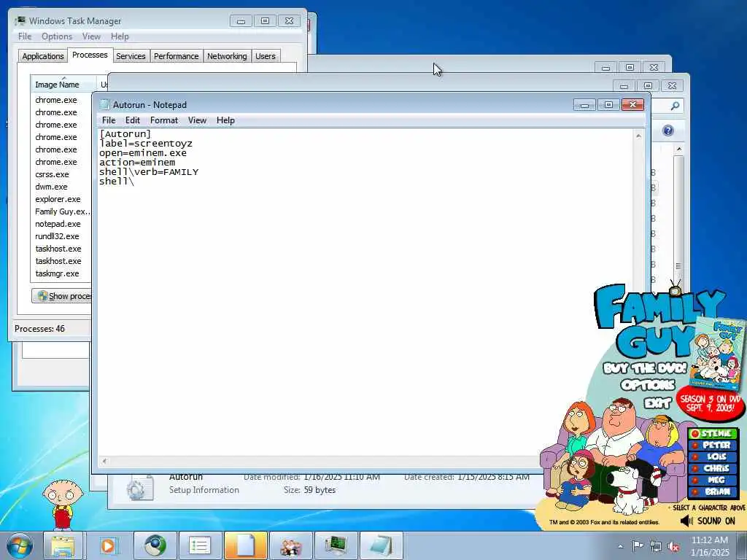This screenshot has height=560, width=747.
Task: Select Family Guy.ex.. process row
Action: click(61, 211)
